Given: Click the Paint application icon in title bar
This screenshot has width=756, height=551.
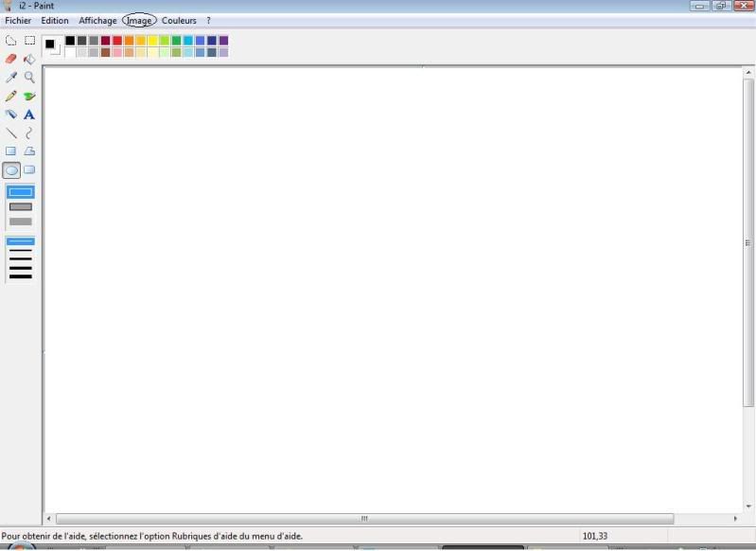Looking at the screenshot, I should [x=8, y=6].
